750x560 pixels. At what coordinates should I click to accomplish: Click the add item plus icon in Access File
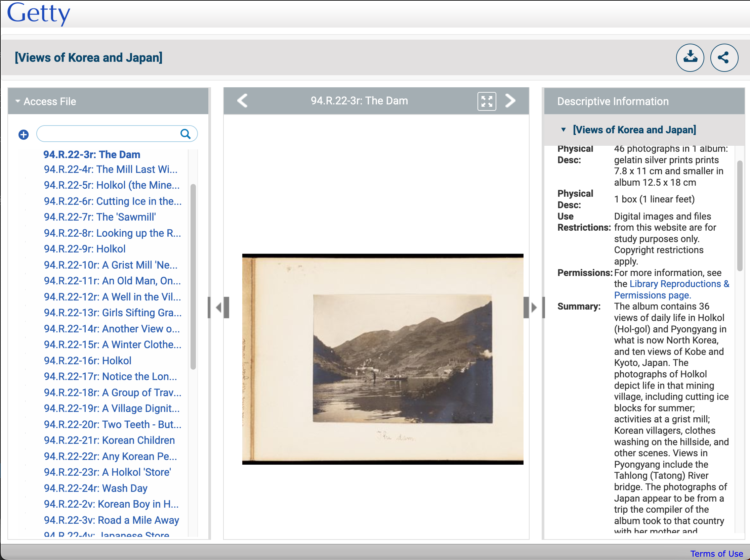click(24, 133)
